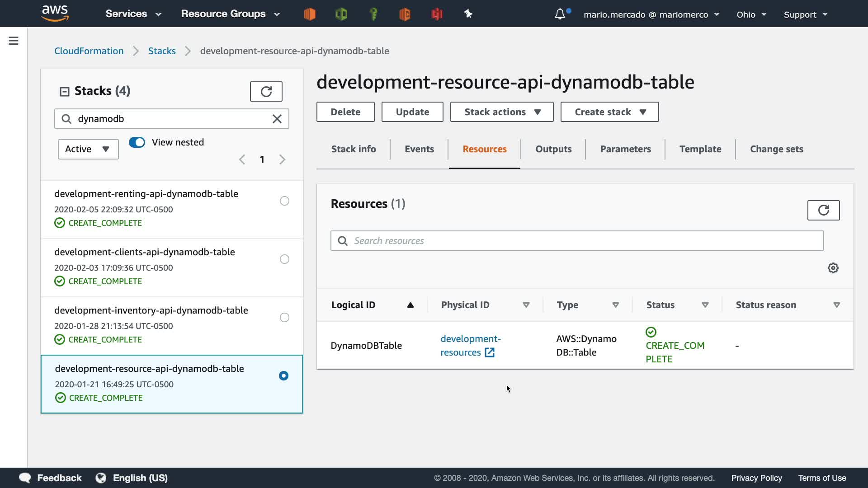Image resolution: width=868 pixels, height=488 pixels.
Task: Select development-inventory-api-dynamodb-table radio button
Action: click(x=284, y=318)
